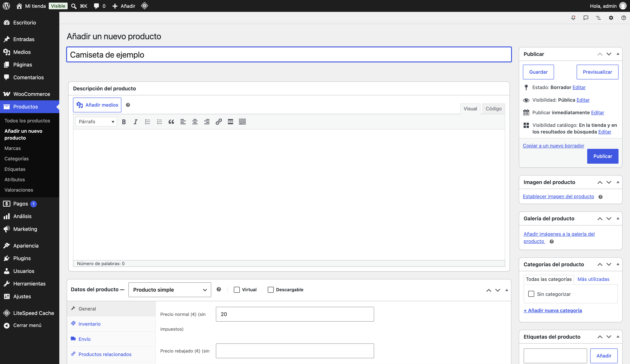Move Etiquetas del producto panel down
This screenshot has height=364, width=630.
(x=609, y=337)
